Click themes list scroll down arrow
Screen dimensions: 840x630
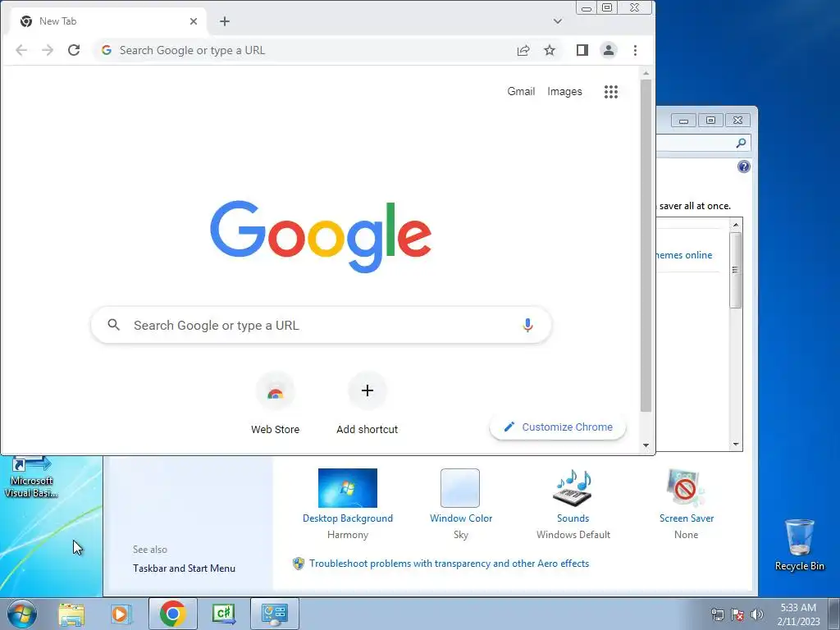pyautogui.click(x=736, y=444)
